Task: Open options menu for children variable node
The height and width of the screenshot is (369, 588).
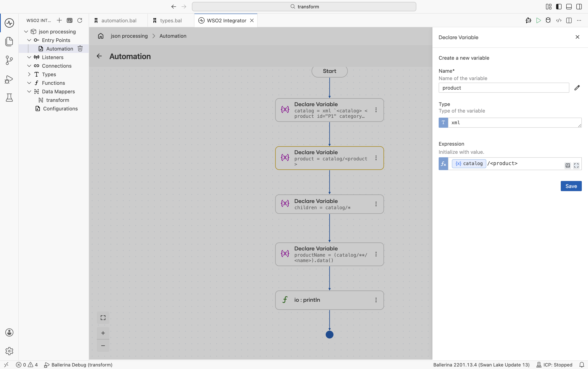Action: pyautogui.click(x=376, y=204)
